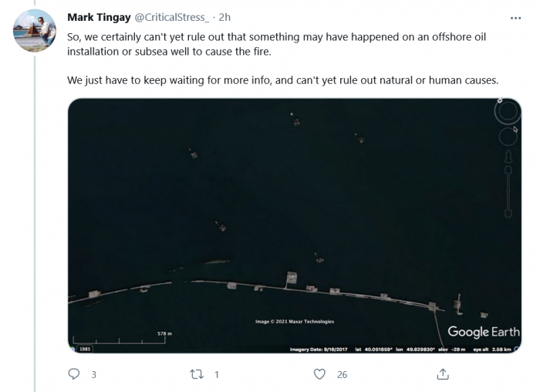The width and height of the screenshot is (540, 392).
Task: Click the Google Earth logo watermark
Action: pyautogui.click(x=484, y=333)
